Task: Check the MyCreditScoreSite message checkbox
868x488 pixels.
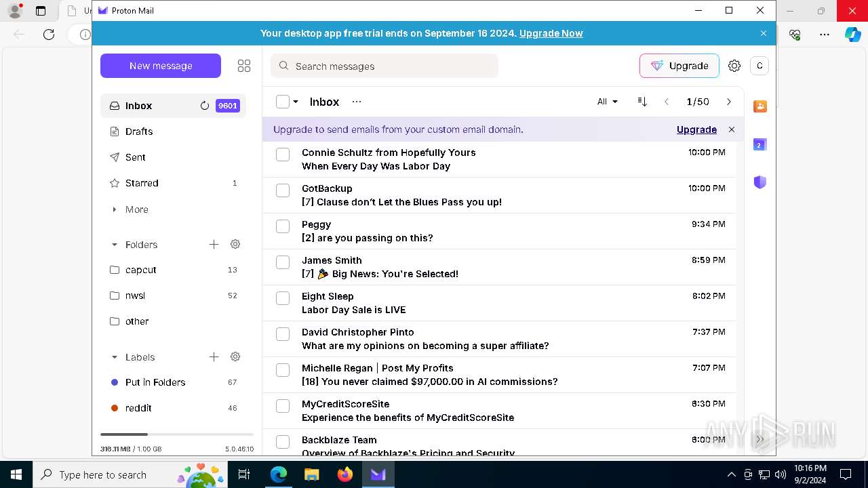Action: point(283,406)
